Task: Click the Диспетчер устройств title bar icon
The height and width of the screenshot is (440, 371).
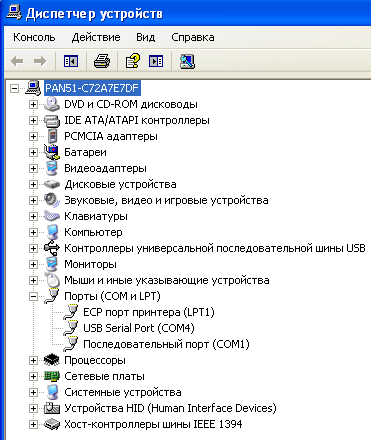Action: pyautogui.click(x=14, y=13)
